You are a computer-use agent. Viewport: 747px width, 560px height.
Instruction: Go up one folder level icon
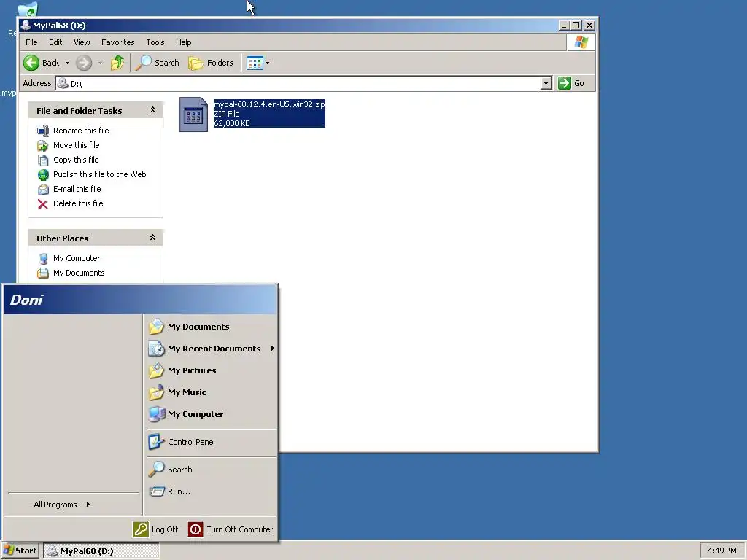click(x=117, y=63)
